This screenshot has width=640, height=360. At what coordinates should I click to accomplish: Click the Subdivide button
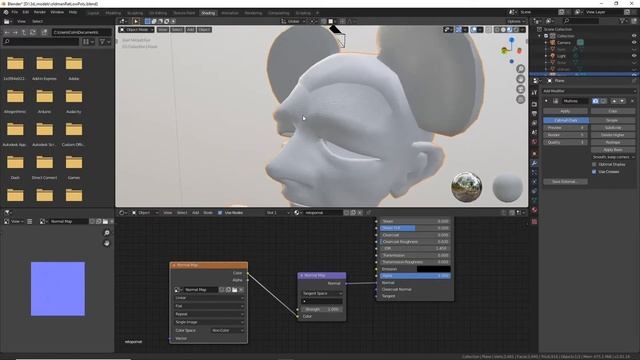coord(613,128)
